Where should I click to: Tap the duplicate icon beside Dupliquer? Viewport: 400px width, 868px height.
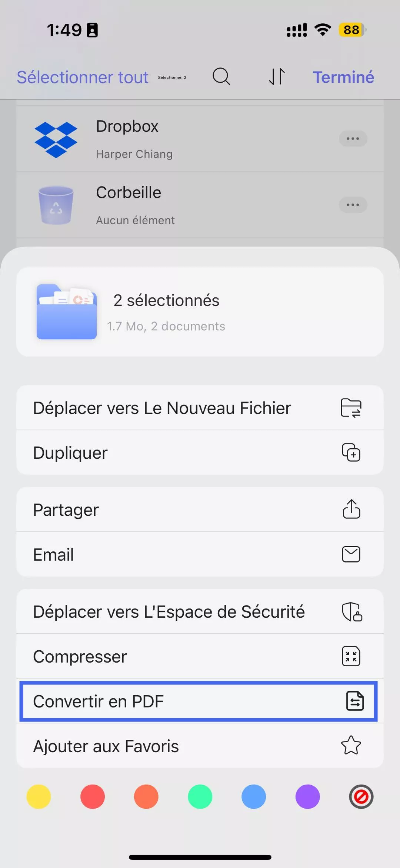tap(351, 452)
